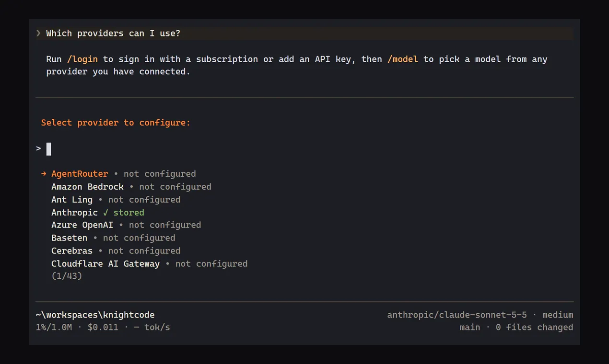Click the /model command in the reply
The width and height of the screenshot is (609, 364).
point(403,59)
